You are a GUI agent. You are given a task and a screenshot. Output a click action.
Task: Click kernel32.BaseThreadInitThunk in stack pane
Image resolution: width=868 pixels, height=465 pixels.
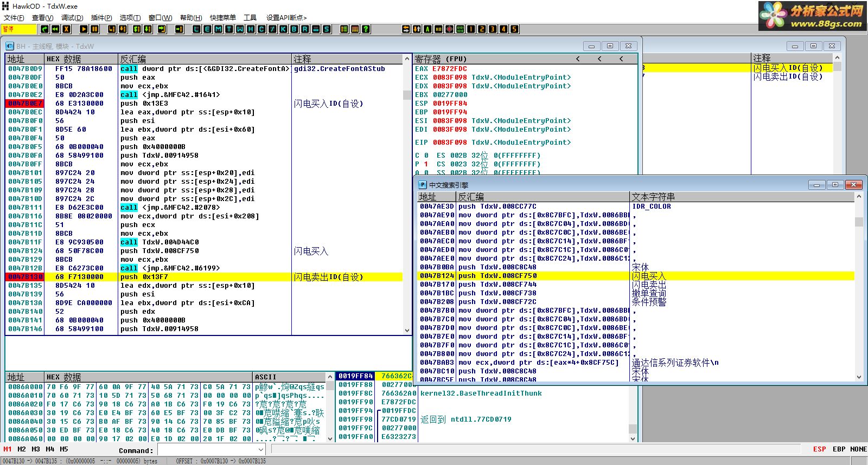[x=481, y=393]
